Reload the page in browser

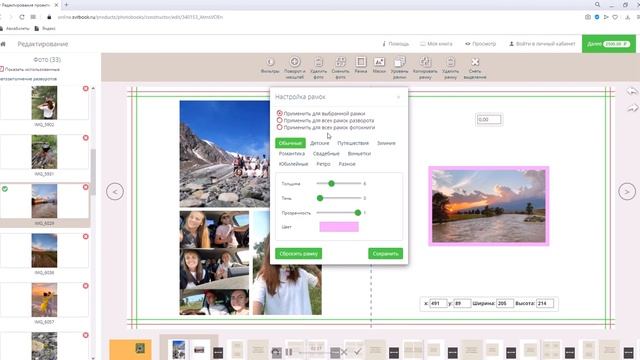[22, 17]
